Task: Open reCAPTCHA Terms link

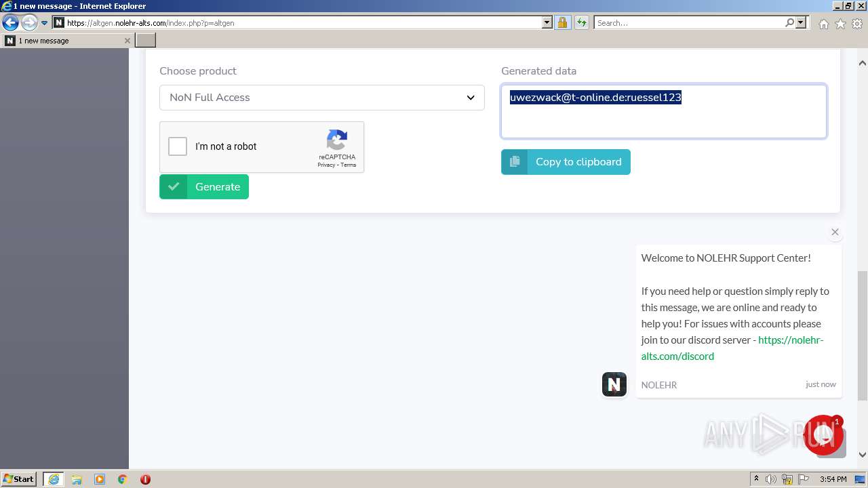Action: point(348,165)
